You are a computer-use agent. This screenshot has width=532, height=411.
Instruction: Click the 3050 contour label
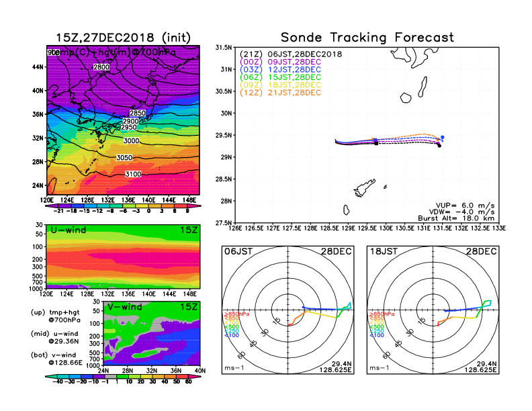tap(124, 158)
